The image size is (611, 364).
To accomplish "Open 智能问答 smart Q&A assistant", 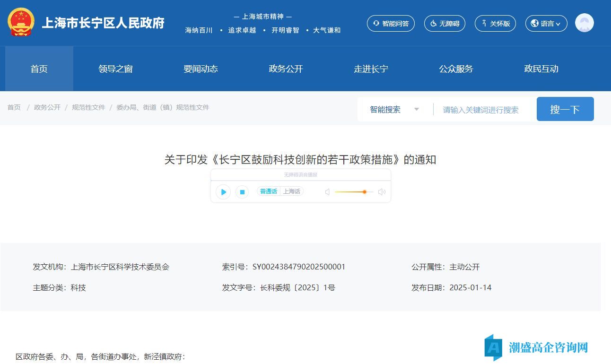I will (x=391, y=23).
